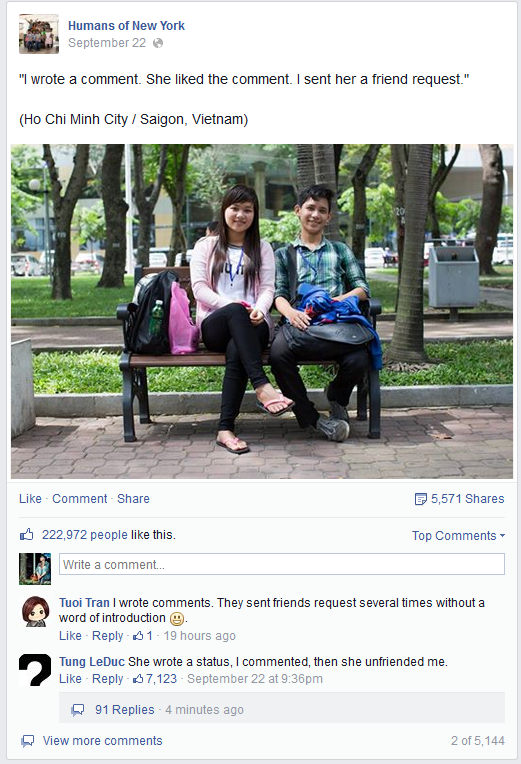The width and height of the screenshot is (521, 764).
Task: Click the shares note icon
Action: [420, 499]
